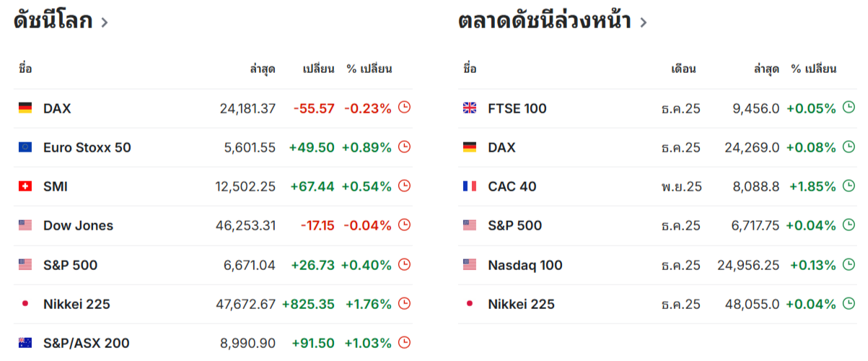Click the red clock icon in the Dow Jones row
Screen dimensions: 868x361
pos(404,225)
